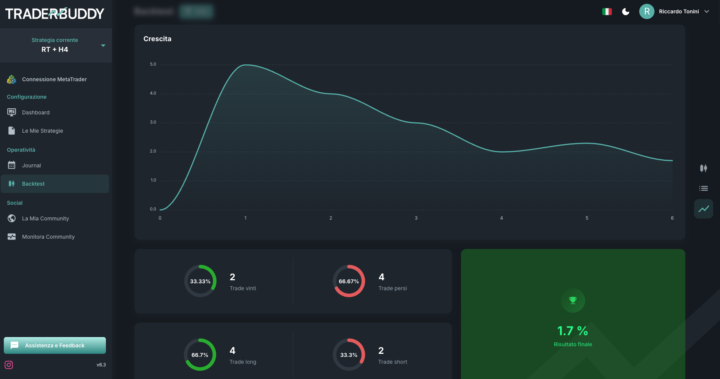Click the Crescita chart title
720x379 pixels.
click(x=157, y=39)
